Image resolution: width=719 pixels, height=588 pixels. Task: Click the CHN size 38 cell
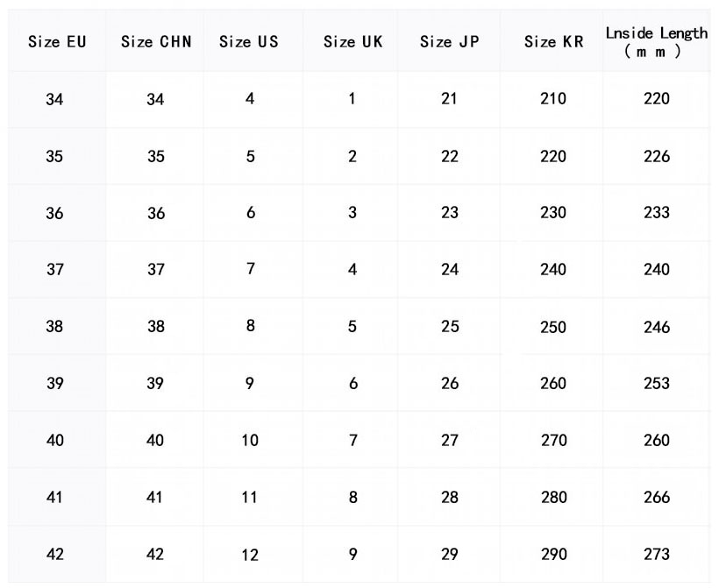click(x=155, y=327)
